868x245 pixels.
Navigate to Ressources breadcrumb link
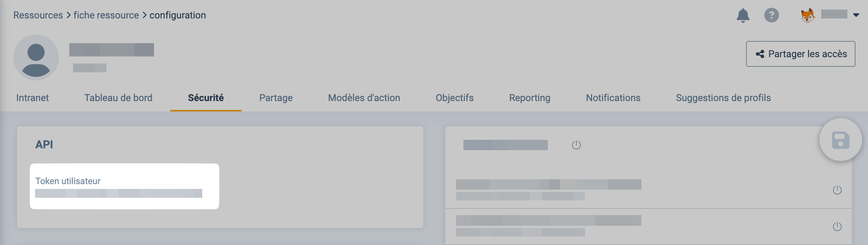click(x=38, y=15)
